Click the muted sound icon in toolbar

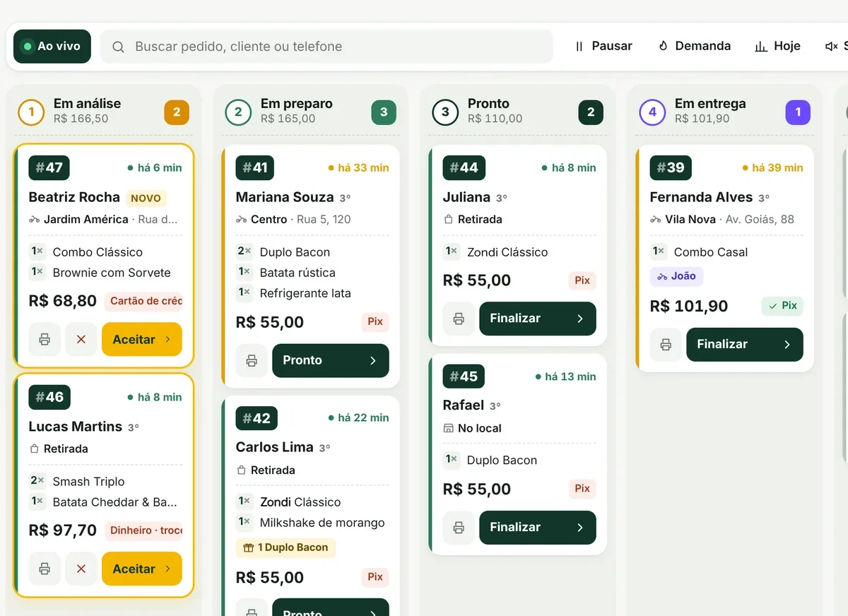click(x=832, y=47)
